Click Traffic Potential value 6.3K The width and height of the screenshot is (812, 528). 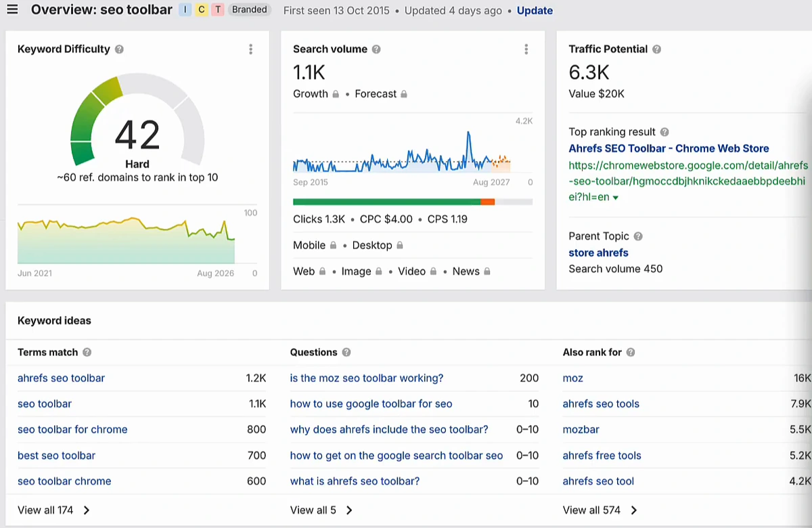click(x=589, y=72)
